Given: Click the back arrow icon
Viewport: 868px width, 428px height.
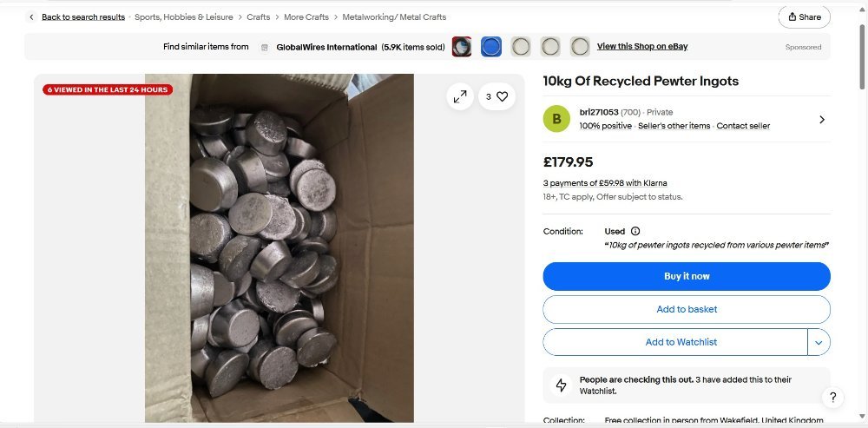Looking at the screenshot, I should pyautogui.click(x=32, y=17).
